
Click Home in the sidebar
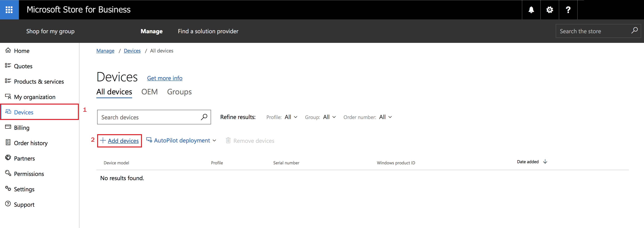22,51
